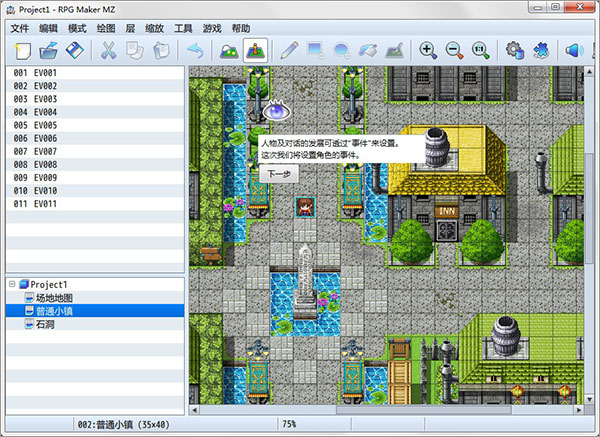Switch to Event editing mode icon
Viewport: 600px width, 437px height.
[255, 50]
